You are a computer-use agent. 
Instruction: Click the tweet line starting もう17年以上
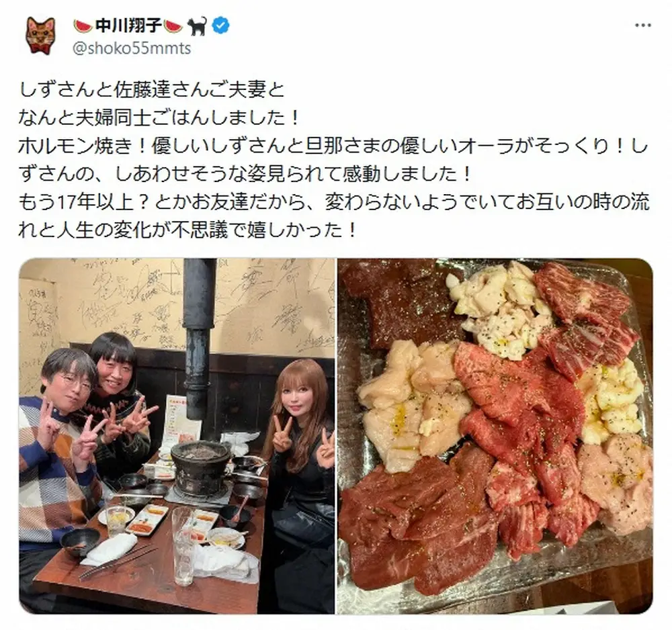coord(334,201)
